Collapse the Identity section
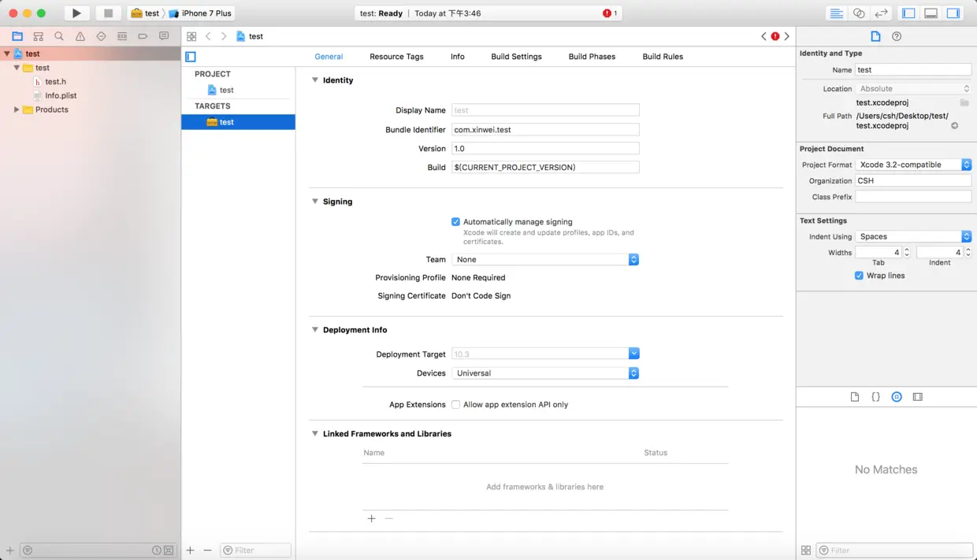The width and height of the screenshot is (977, 560). pyautogui.click(x=315, y=80)
